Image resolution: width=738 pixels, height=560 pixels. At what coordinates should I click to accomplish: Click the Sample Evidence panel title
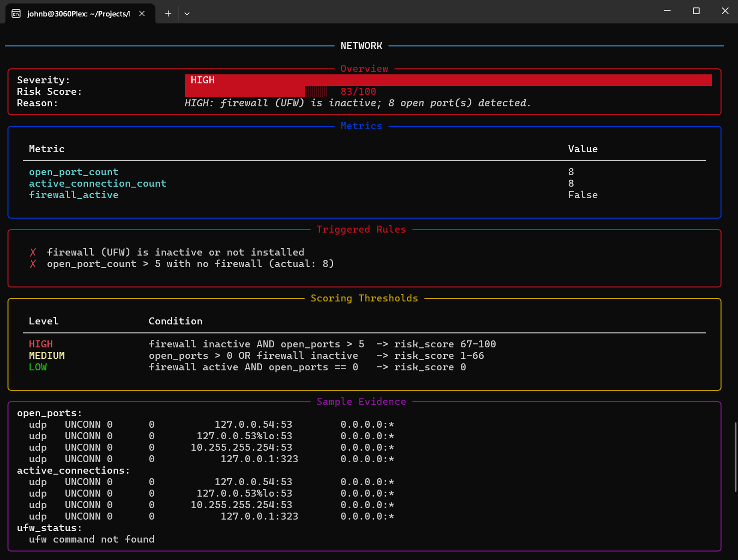pos(361,402)
